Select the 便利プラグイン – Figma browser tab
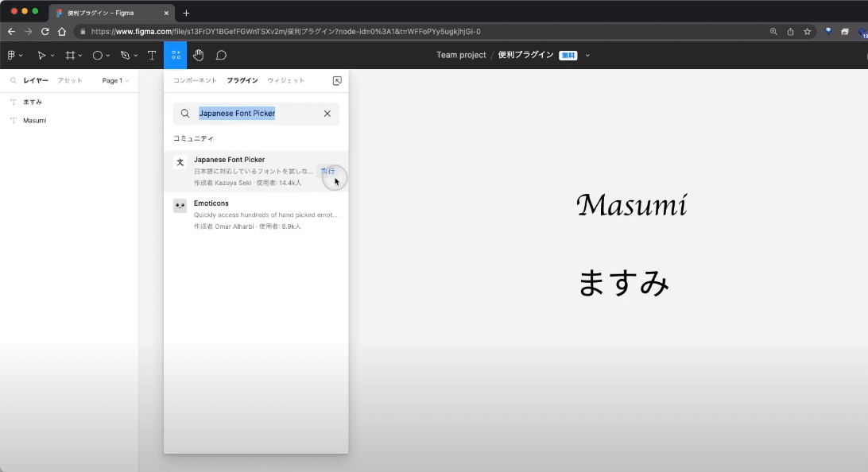This screenshot has height=472, width=868. click(x=110, y=13)
